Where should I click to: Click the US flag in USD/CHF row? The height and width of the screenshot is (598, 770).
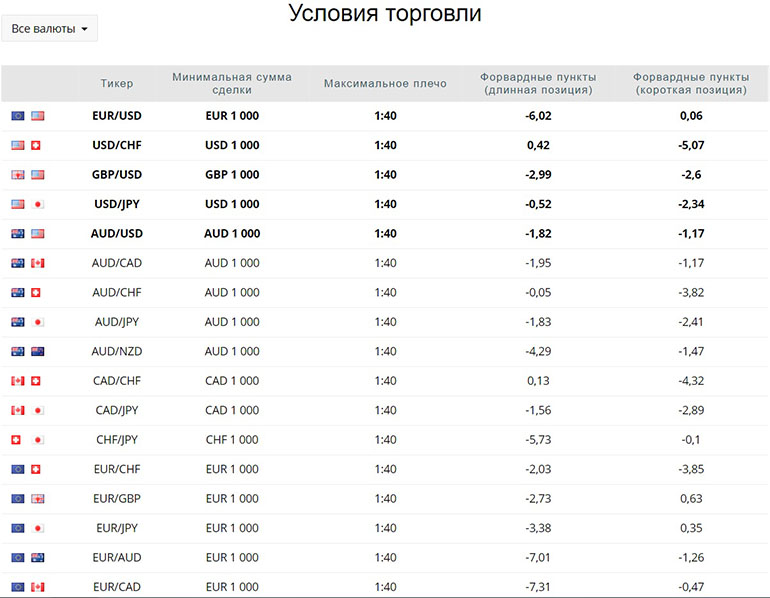[x=18, y=145]
